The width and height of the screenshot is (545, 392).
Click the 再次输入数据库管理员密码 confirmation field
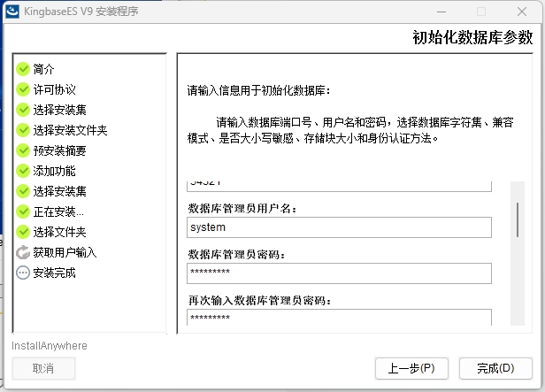coord(339,318)
